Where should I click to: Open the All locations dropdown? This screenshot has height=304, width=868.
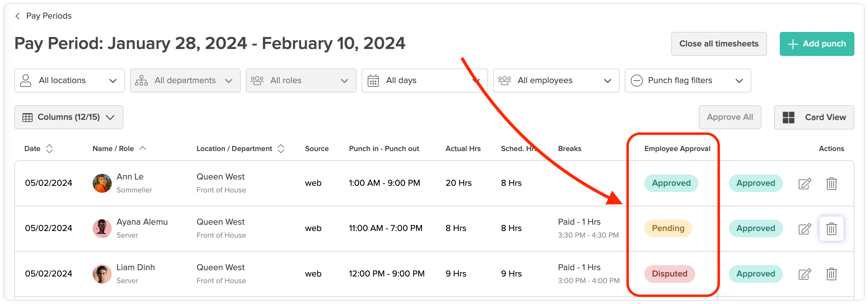(x=69, y=81)
